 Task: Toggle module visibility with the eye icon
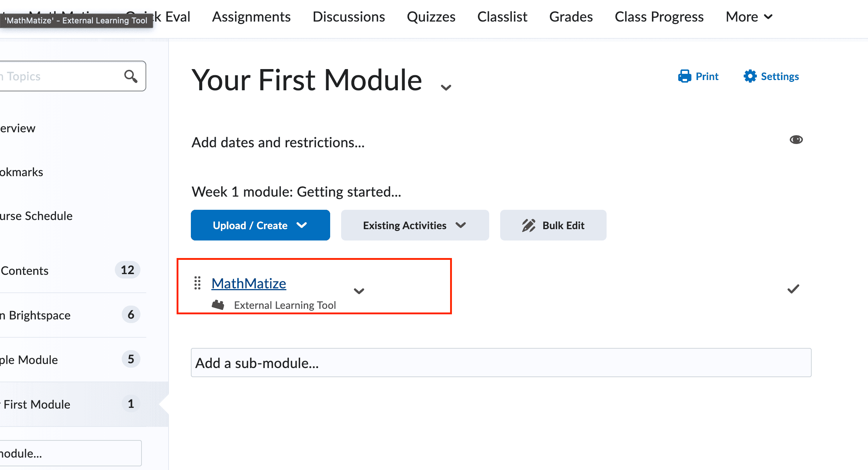pyautogui.click(x=796, y=140)
